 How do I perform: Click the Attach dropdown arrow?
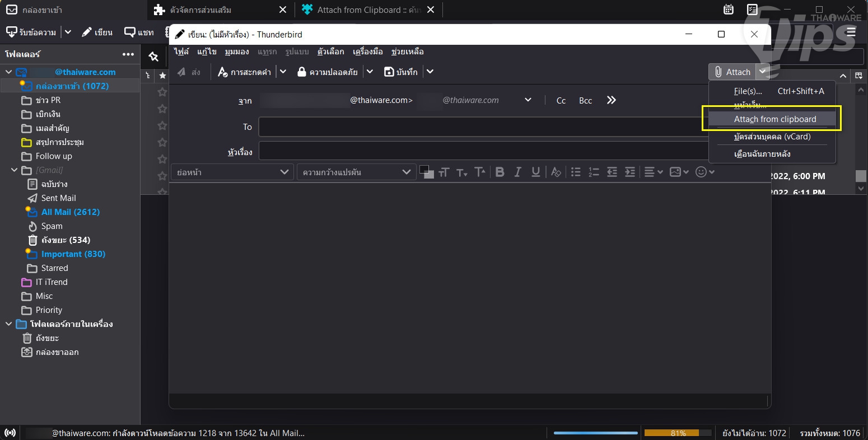pyautogui.click(x=763, y=72)
